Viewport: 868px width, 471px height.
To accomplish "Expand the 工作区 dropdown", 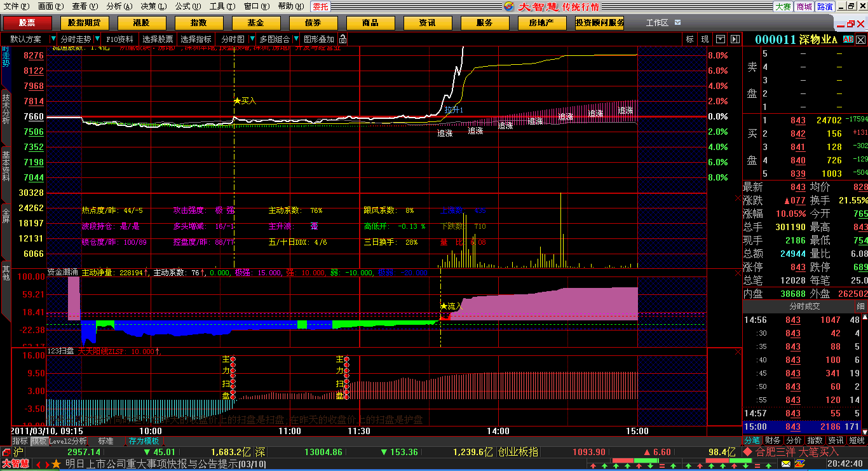I will (678, 22).
